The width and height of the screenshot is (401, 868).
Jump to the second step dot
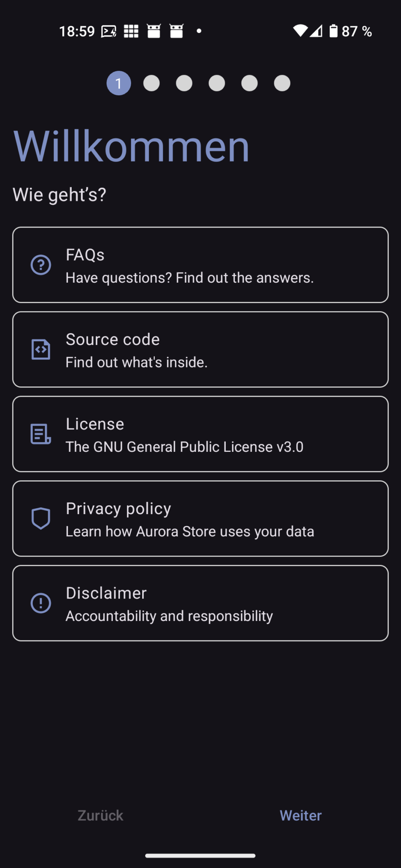coord(151,83)
